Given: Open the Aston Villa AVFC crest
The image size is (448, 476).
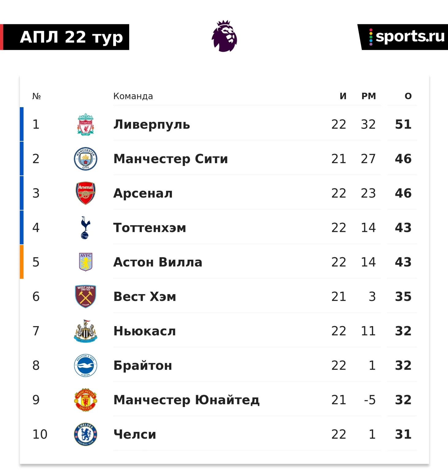Looking at the screenshot, I should click(x=86, y=262).
